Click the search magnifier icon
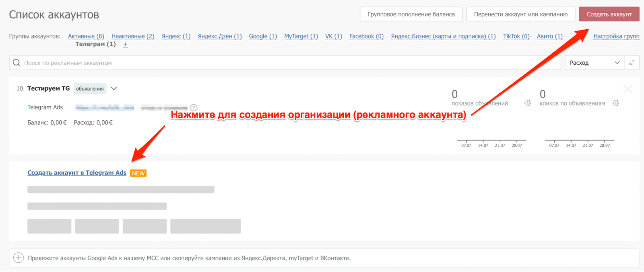The width and height of the screenshot is (644, 272). tap(17, 63)
